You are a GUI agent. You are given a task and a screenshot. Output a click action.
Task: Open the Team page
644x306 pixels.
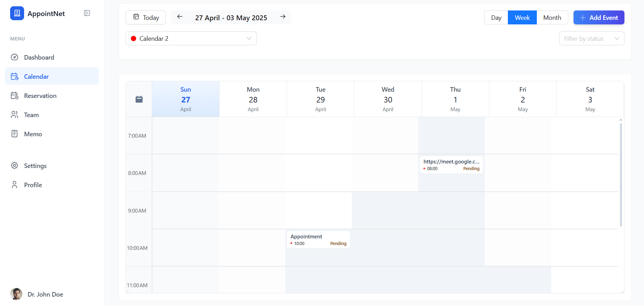coord(31,115)
